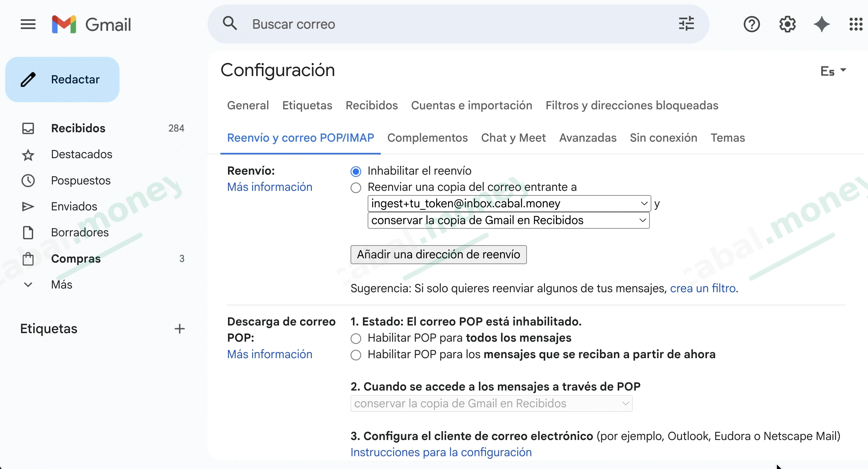Select Reenviar una copia del correo entrante
Image resolution: width=868 pixels, height=469 pixels.
(356, 187)
